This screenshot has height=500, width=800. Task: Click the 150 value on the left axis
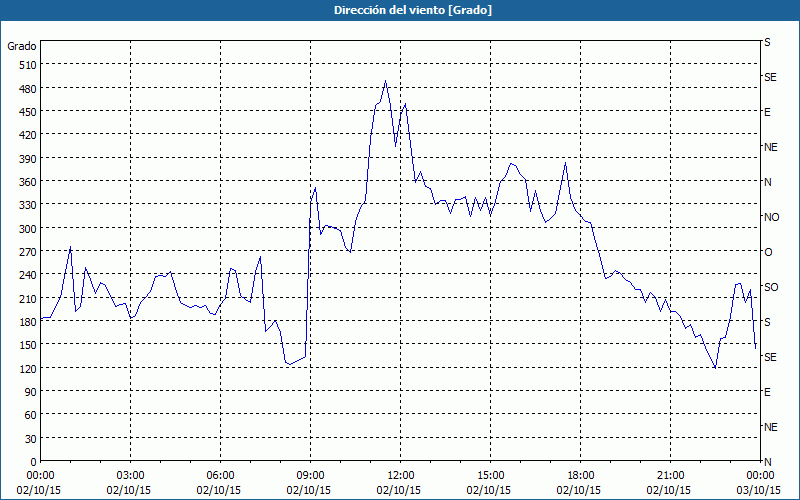coord(28,345)
